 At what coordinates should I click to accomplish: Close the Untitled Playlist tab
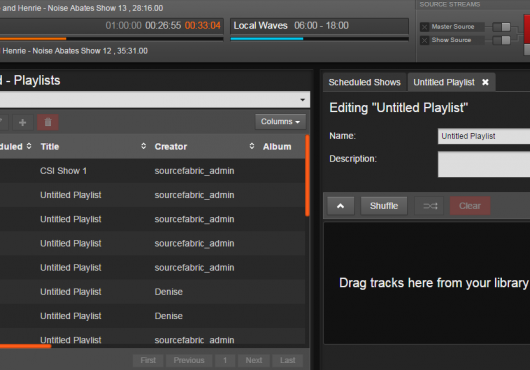pyautogui.click(x=485, y=82)
